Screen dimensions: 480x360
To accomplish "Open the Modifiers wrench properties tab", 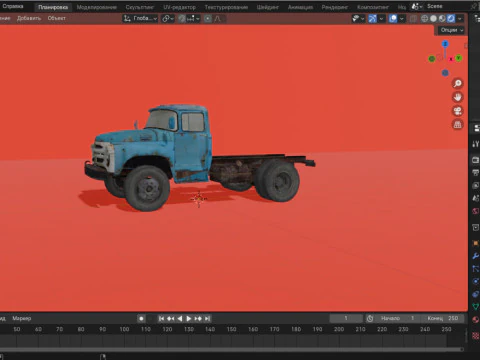I will pyautogui.click(x=476, y=256).
